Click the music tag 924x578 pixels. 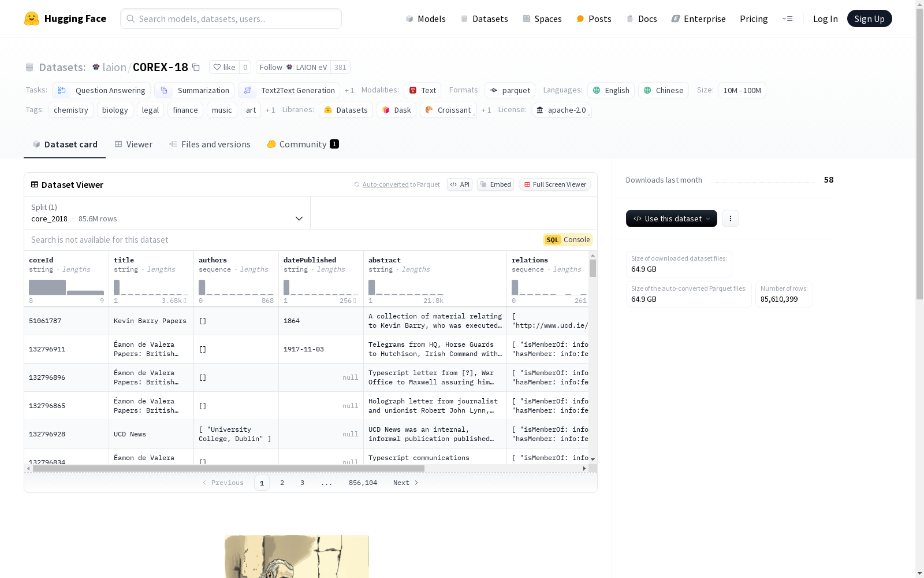(x=222, y=110)
